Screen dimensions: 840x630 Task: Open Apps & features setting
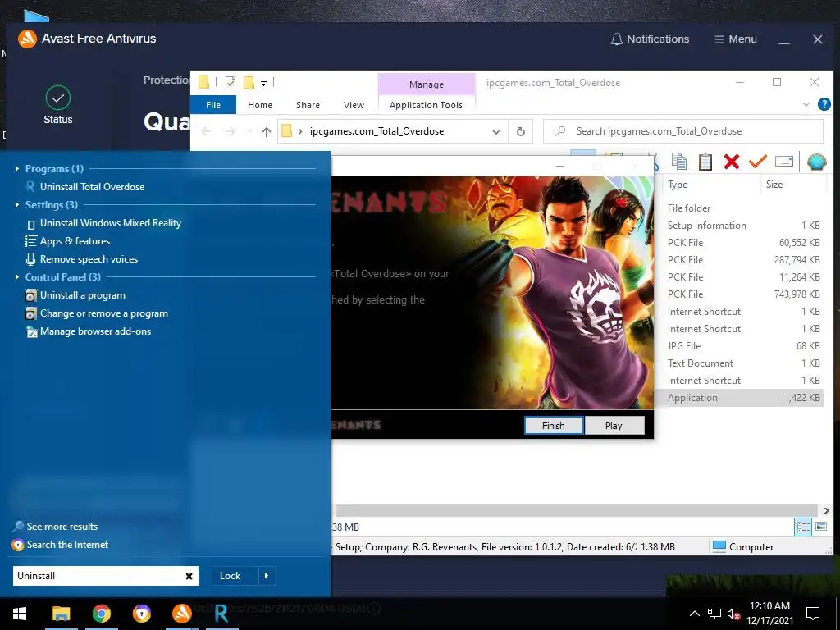75,241
